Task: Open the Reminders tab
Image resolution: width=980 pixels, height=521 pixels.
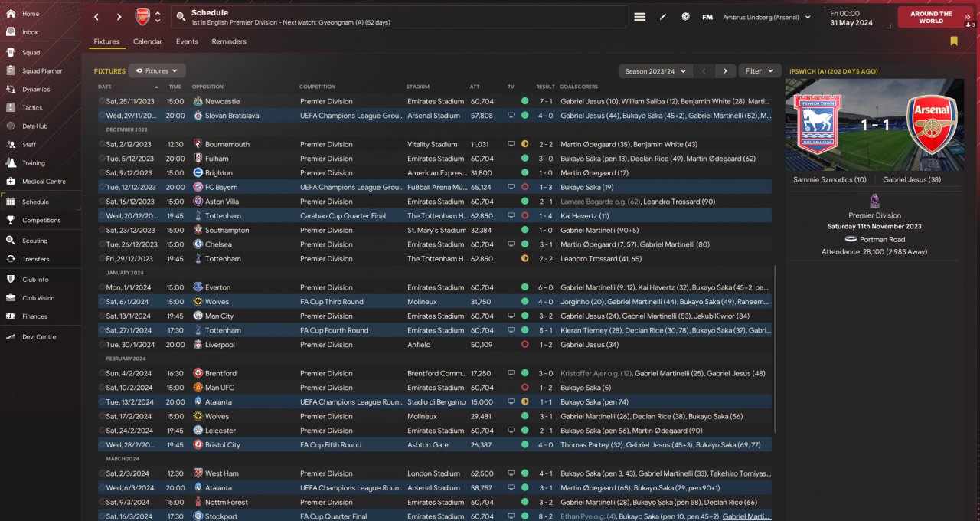Action: pos(229,41)
